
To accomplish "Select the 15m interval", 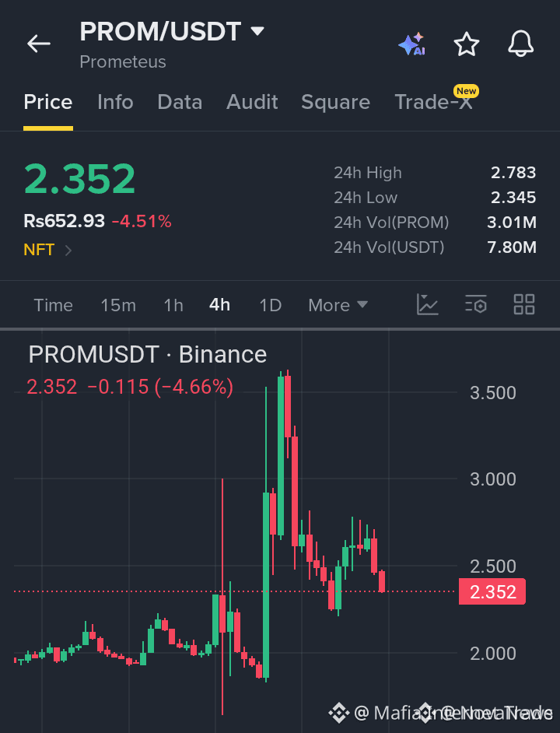I will pos(118,305).
